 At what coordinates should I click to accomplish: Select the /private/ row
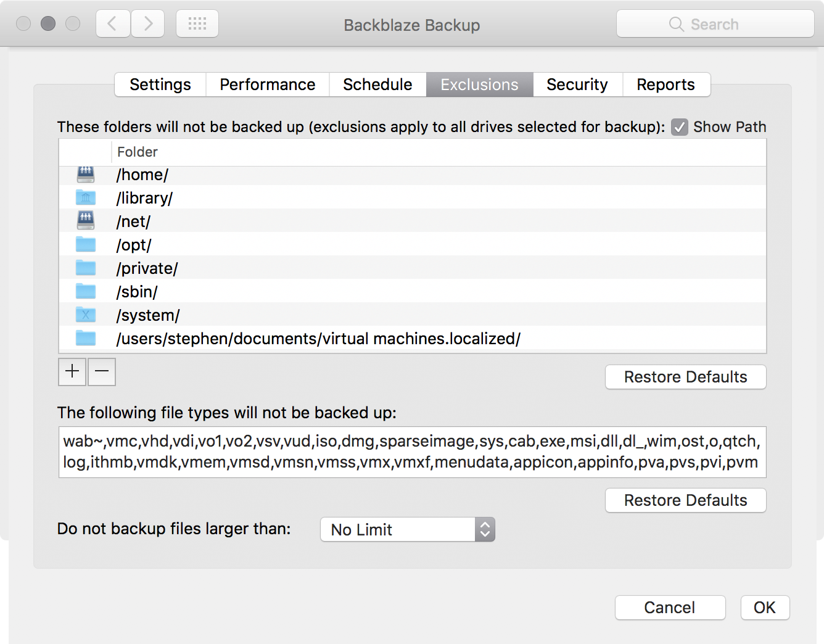coord(413,268)
